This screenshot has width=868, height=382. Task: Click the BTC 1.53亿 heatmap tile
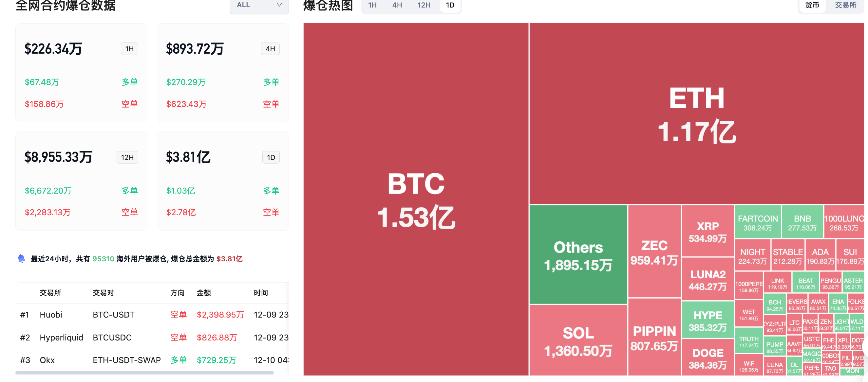coord(416,199)
